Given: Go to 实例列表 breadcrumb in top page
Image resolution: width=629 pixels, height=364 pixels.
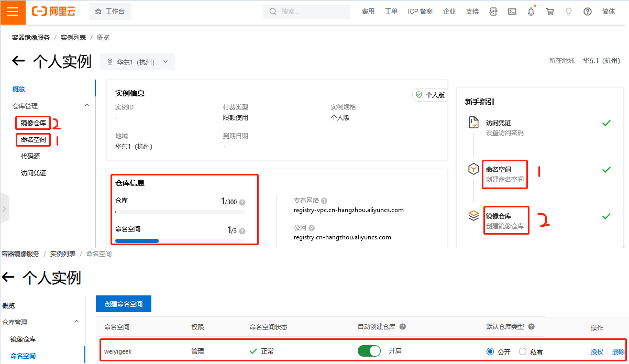Looking at the screenshot, I should (73, 38).
